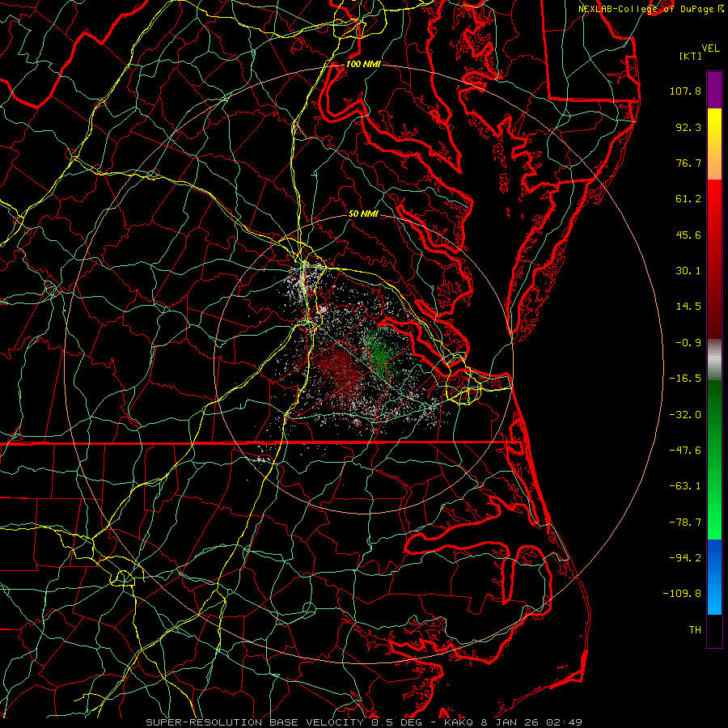This screenshot has width=728, height=728.
Task: Click the 14.5 velocity scale value
Action: coord(688,307)
